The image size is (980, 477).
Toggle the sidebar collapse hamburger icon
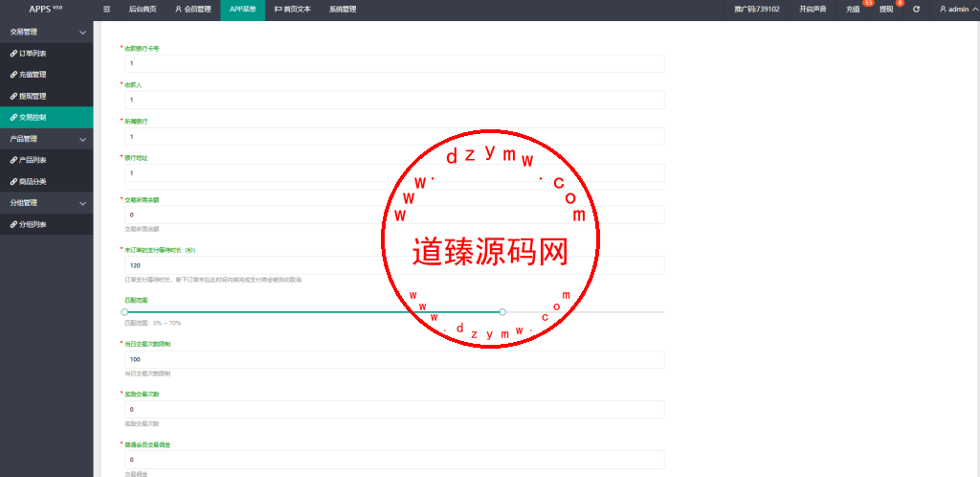coord(106,10)
